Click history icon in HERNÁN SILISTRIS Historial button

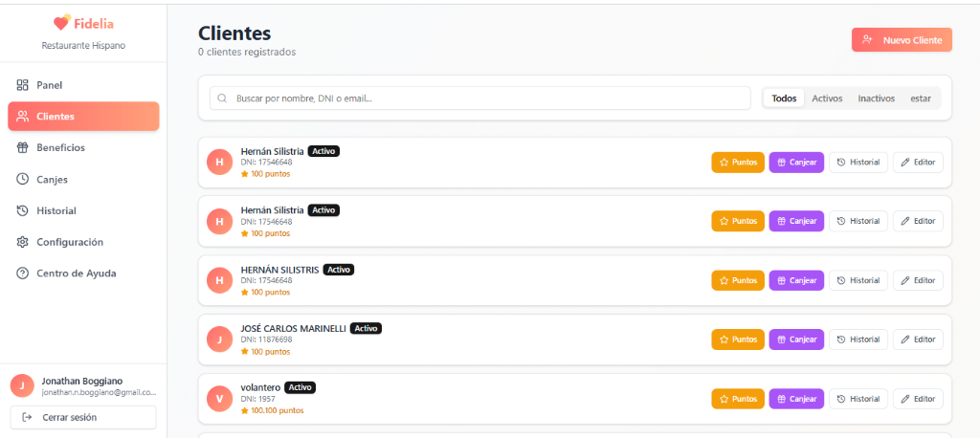pyautogui.click(x=841, y=280)
